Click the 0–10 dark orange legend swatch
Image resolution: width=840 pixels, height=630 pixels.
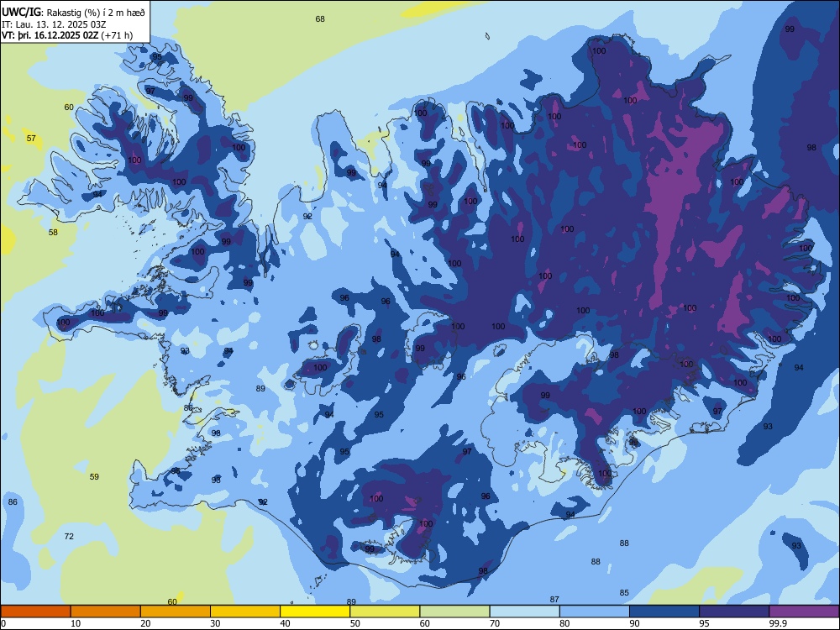click(35, 612)
